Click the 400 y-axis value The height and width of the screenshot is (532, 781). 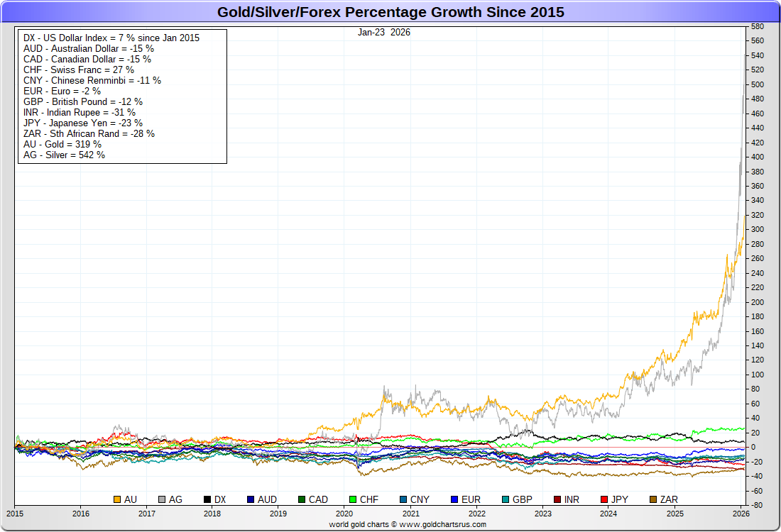(x=757, y=157)
